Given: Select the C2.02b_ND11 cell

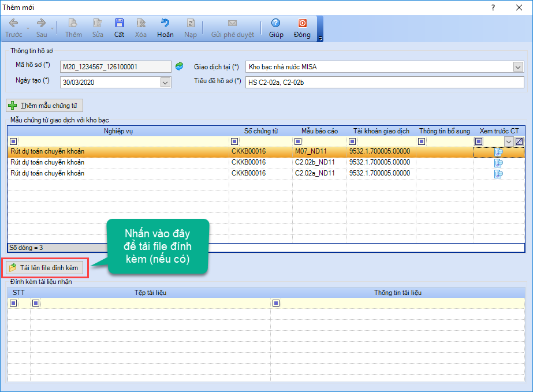Looking at the screenshot, I should (x=319, y=162).
